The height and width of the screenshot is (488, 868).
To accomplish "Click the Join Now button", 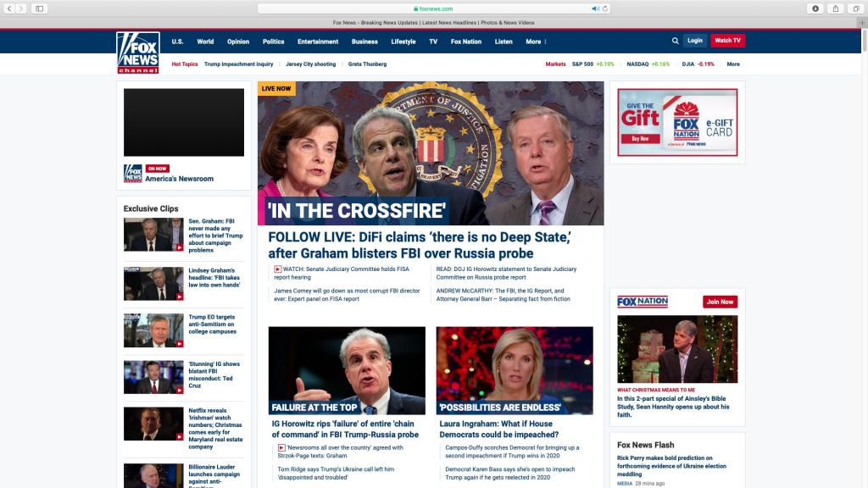I will [720, 302].
